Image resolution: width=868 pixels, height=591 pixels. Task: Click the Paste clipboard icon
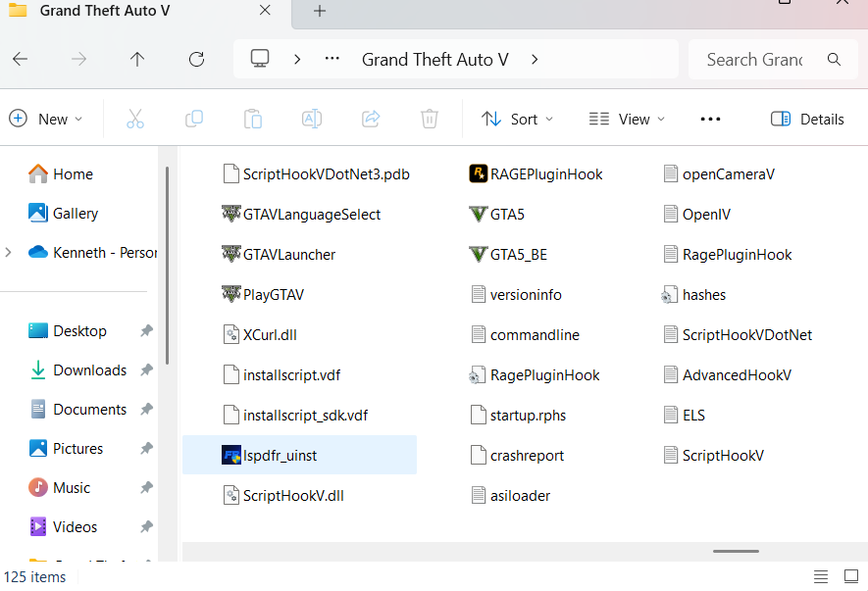click(x=252, y=119)
